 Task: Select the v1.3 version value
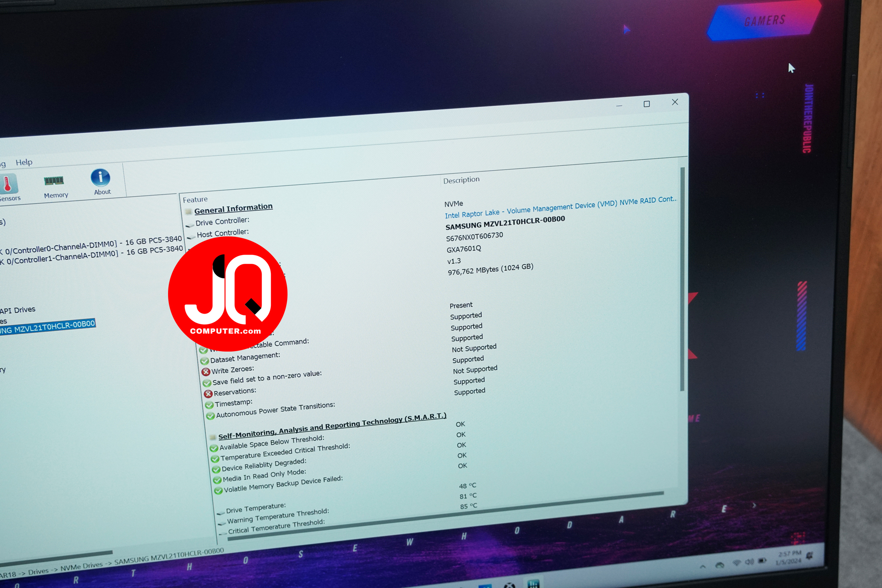pyautogui.click(x=454, y=261)
